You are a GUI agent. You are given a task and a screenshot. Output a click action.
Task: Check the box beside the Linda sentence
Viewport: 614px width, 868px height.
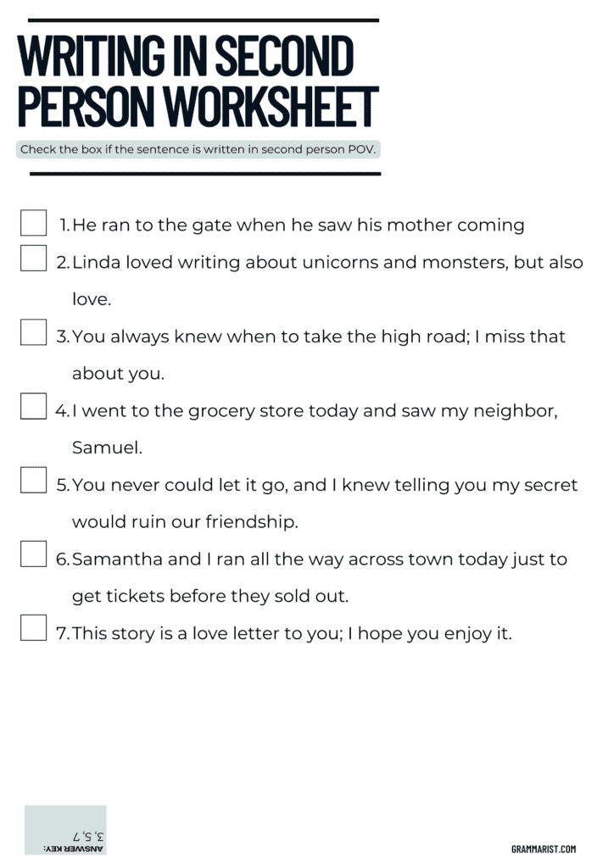pyautogui.click(x=33, y=258)
